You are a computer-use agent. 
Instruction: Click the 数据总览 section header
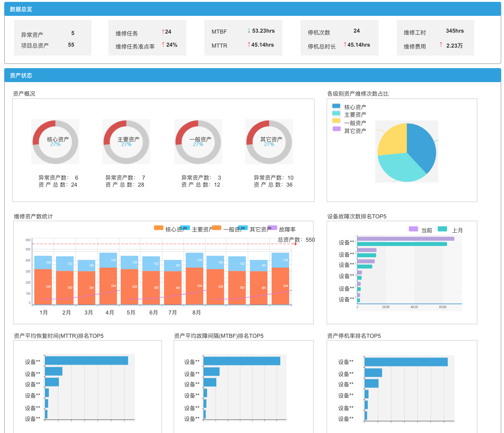coord(21,9)
